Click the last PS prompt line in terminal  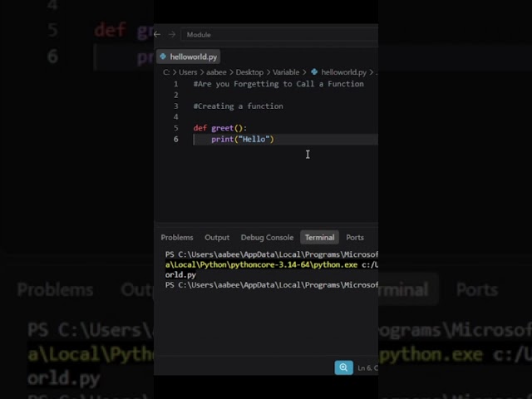pyautogui.click(x=272, y=285)
